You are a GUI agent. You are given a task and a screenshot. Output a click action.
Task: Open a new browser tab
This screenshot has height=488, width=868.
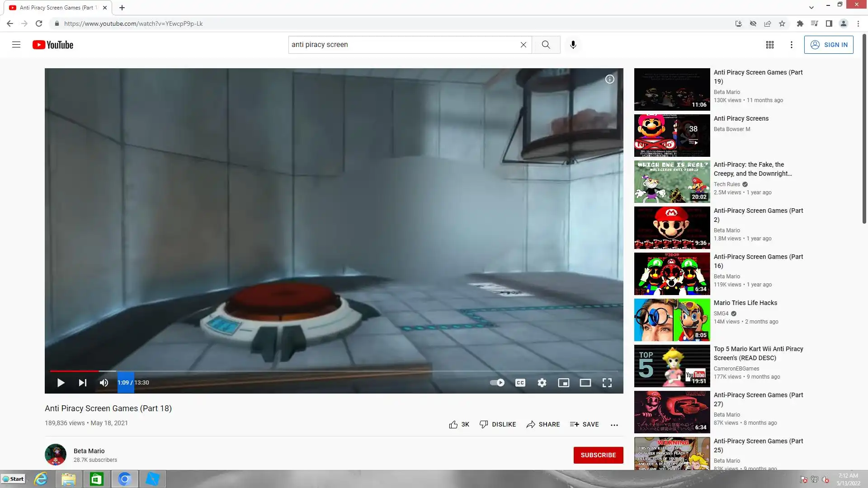point(122,8)
